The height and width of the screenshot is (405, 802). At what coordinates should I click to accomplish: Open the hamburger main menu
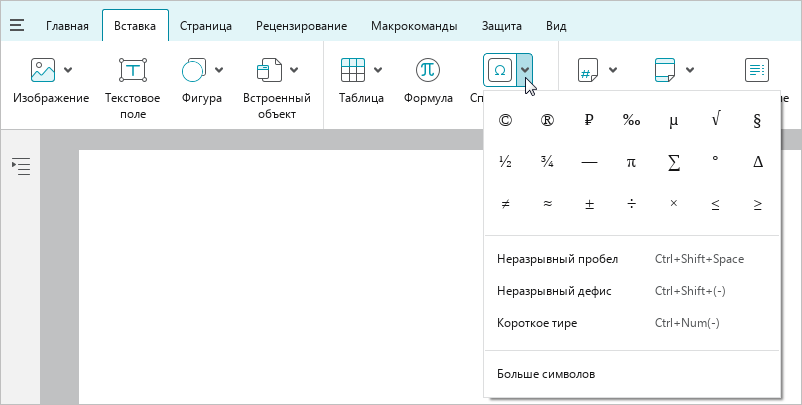17,26
